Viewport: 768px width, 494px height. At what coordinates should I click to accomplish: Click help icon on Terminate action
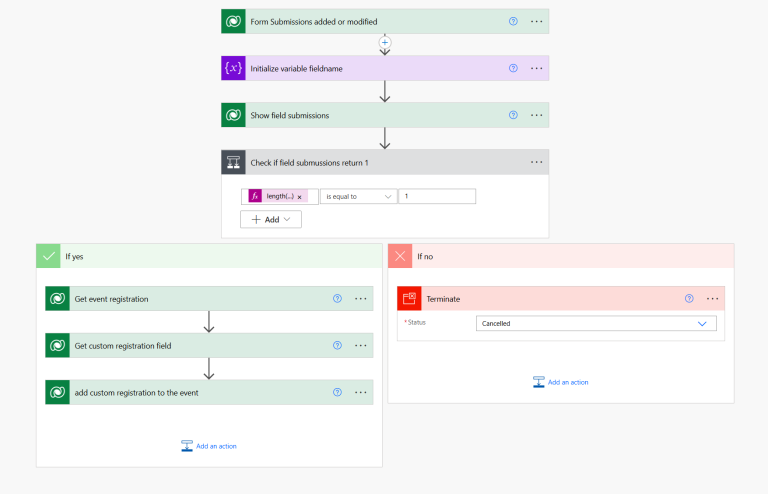coord(689,298)
